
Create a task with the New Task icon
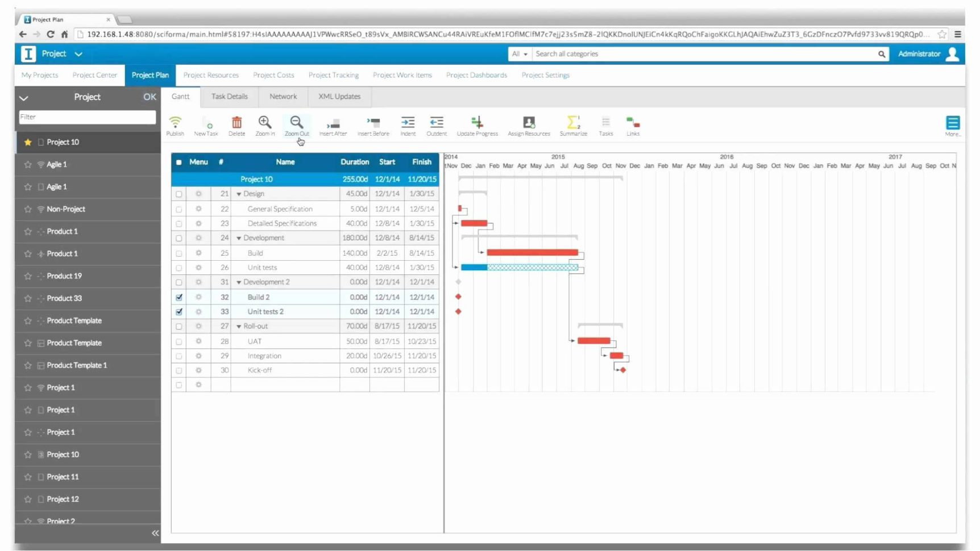click(207, 125)
